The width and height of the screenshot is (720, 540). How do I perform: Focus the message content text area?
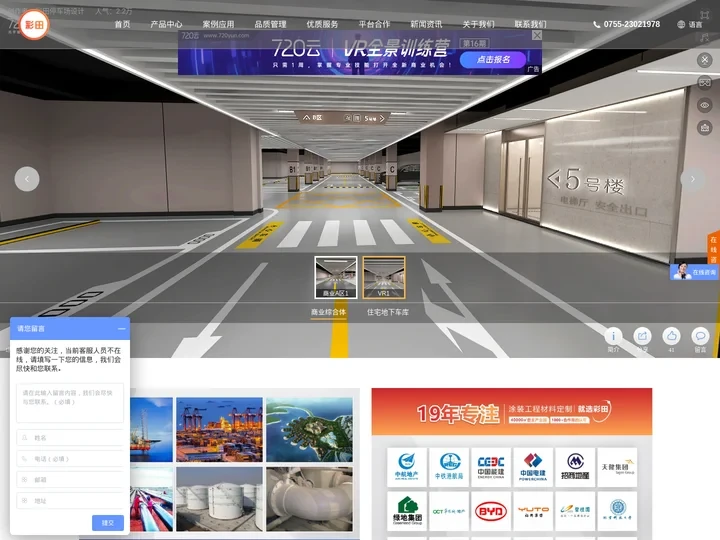click(x=70, y=403)
